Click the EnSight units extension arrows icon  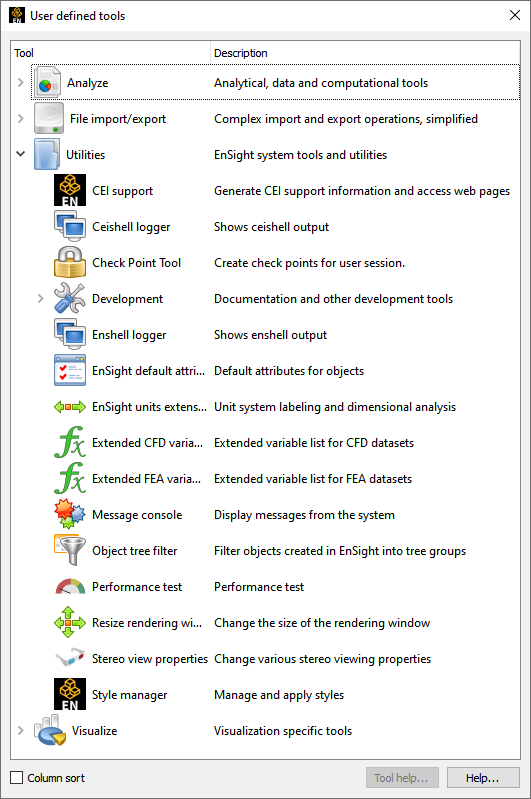point(70,407)
